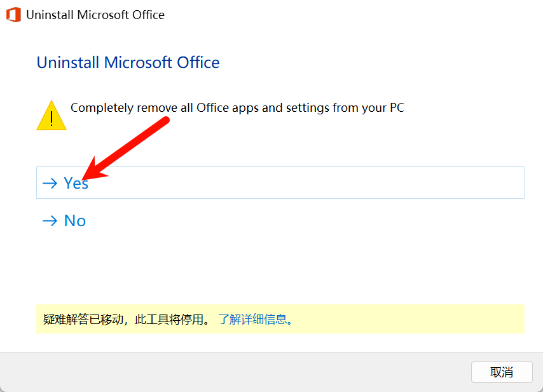Click empty area inside the Yes option box

coord(305,183)
